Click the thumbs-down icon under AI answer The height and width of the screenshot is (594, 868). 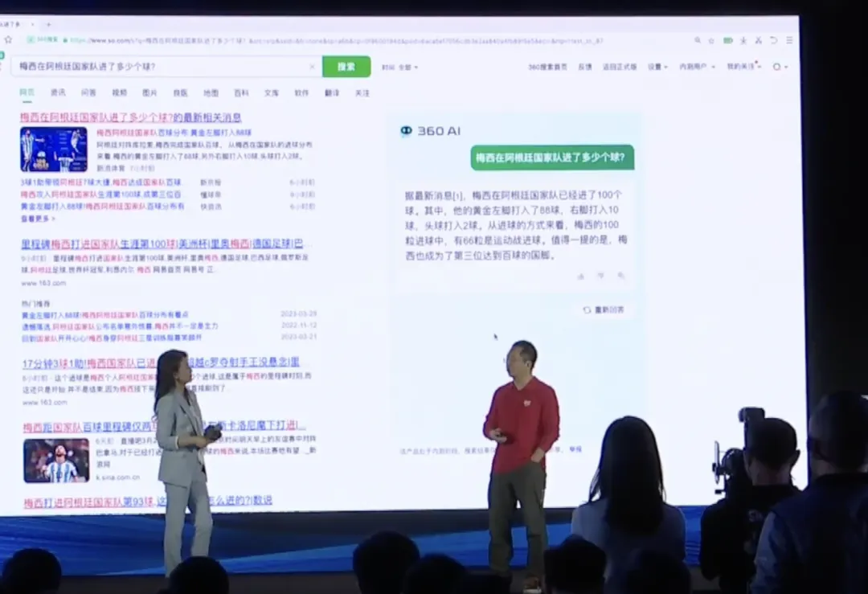click(600, 276)
